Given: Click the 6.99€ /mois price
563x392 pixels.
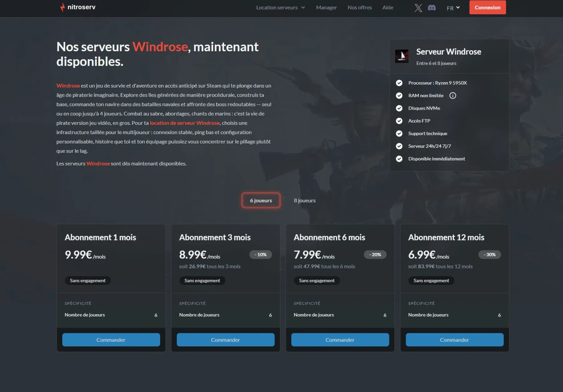Looking at the screenshot, I should (429, 255).
